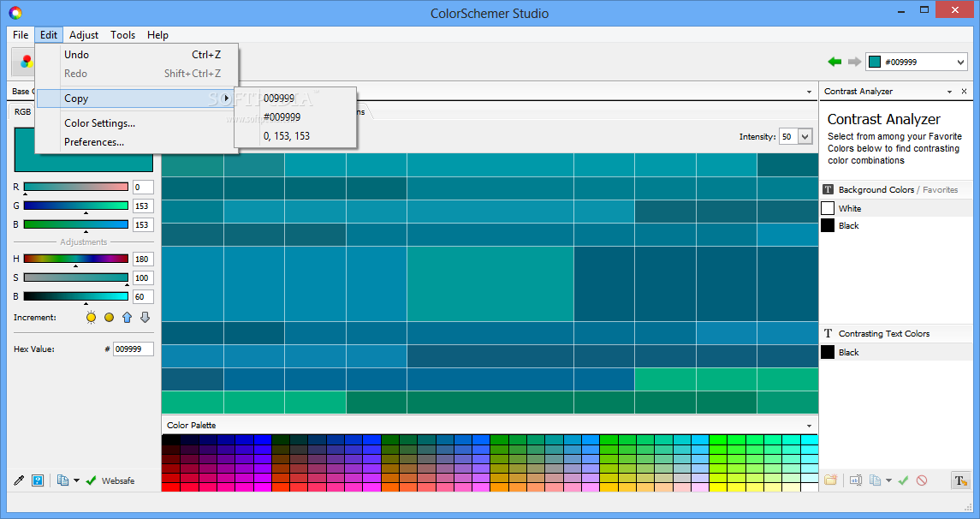Click the copy icon beside Websafe
980x519 pixels.
62,480
